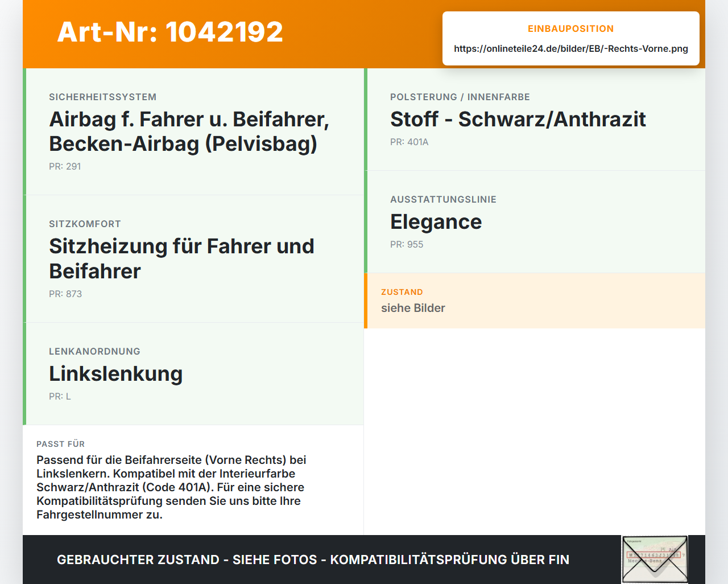The height and width of the screenshot is (584, 728).
Task: Click the GEBRAUCHTER ZUSTAND footer banner text
Action: coord(313,560)
